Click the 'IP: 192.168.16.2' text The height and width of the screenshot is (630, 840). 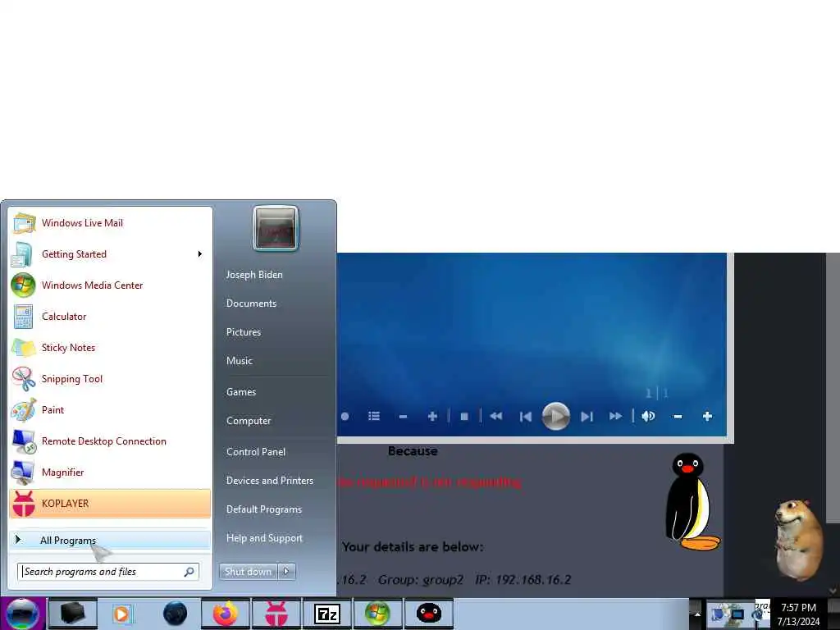pos(523,580)
